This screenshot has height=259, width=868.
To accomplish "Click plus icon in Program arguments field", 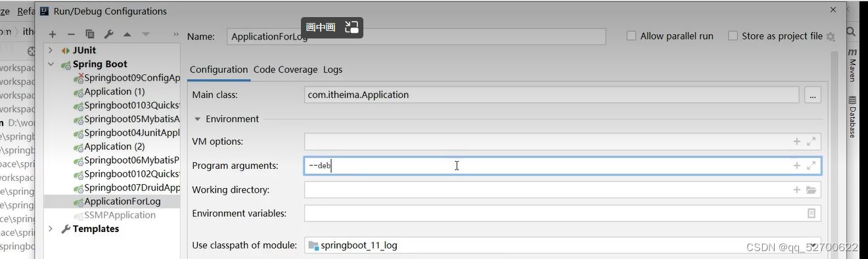I will (796, 166).
